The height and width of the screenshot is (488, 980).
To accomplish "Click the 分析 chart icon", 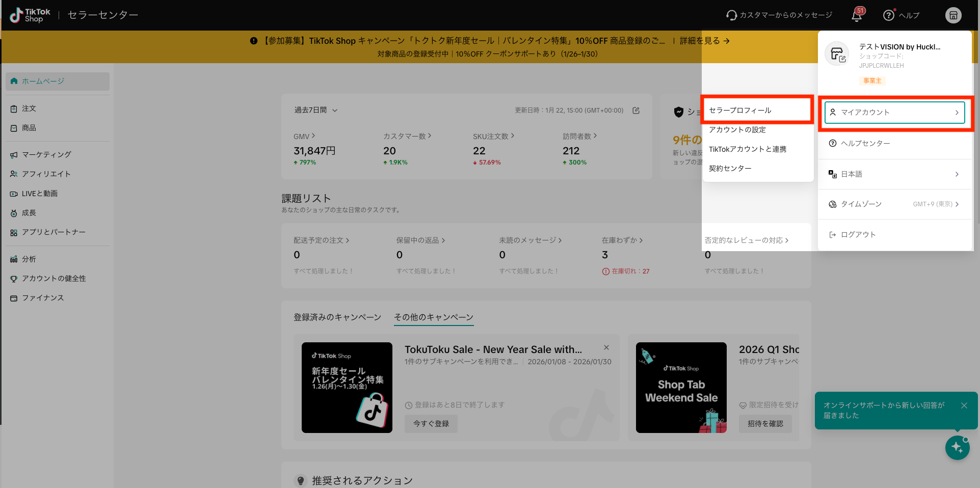I will point(14,259).
